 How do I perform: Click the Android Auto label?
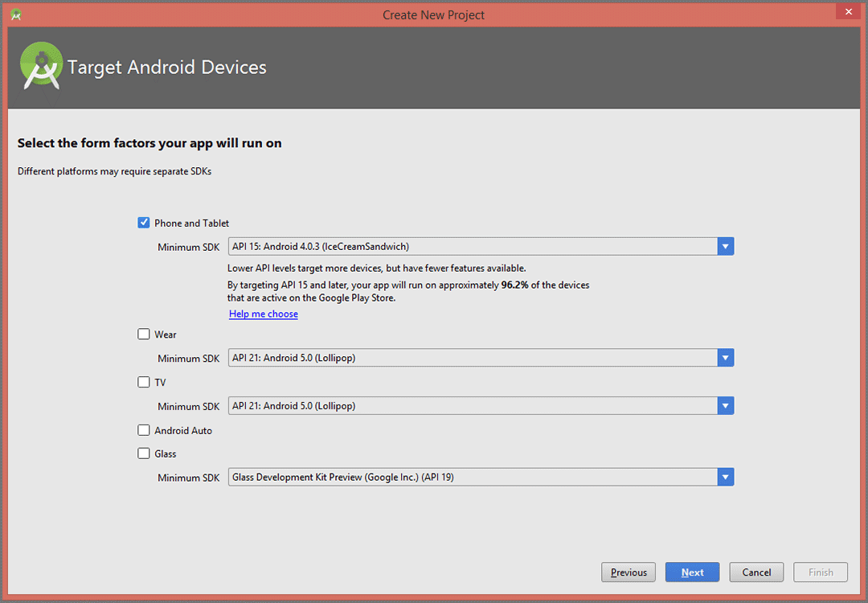pyautogui.click(x=183, y=431)
